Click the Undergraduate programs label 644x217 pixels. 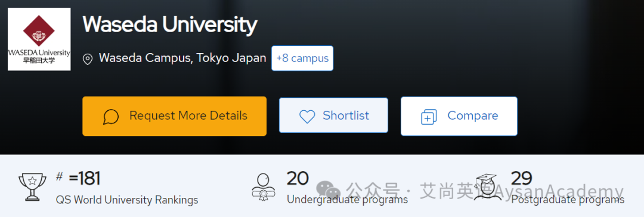click(347, 200)
